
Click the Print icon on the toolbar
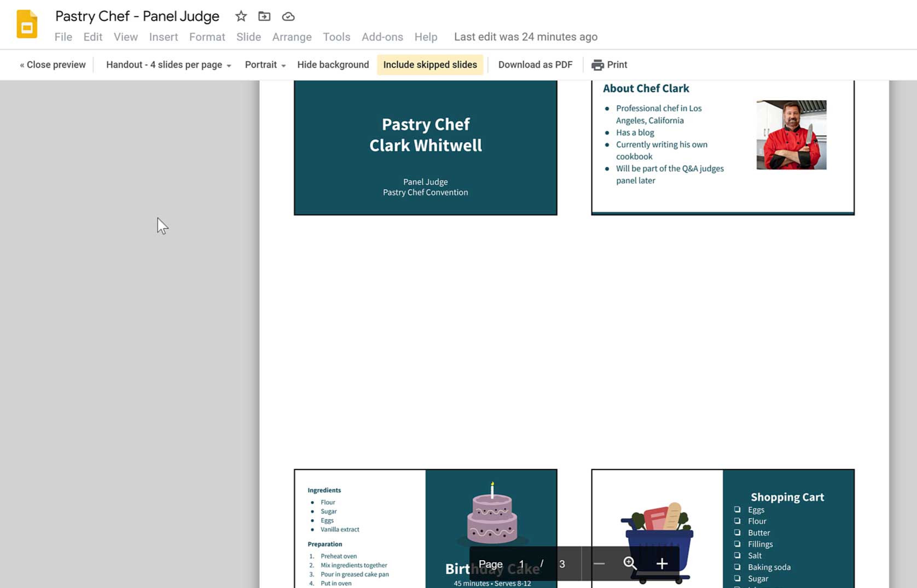click(x=598, y=64)
